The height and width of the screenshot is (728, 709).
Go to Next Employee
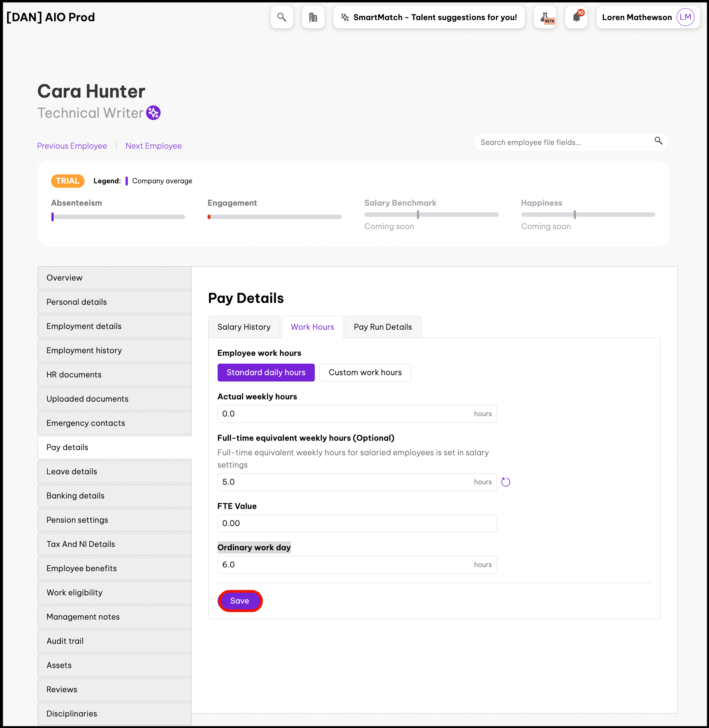153,146
